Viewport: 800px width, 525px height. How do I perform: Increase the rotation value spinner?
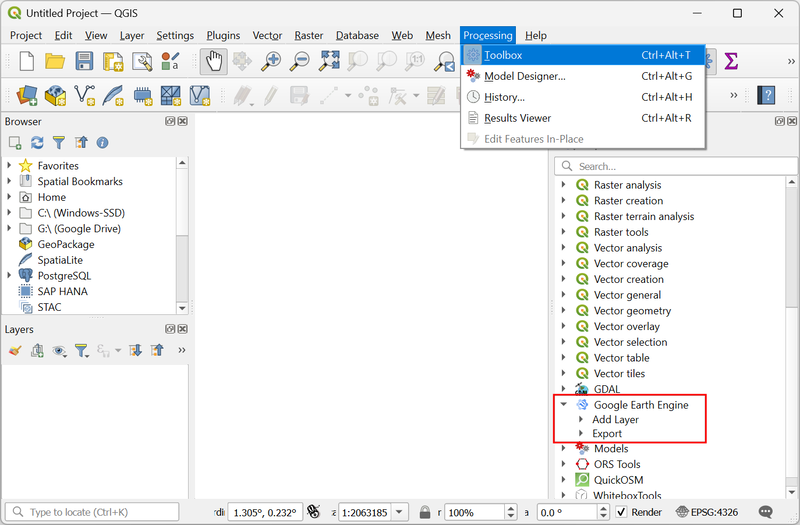(604, 508)
